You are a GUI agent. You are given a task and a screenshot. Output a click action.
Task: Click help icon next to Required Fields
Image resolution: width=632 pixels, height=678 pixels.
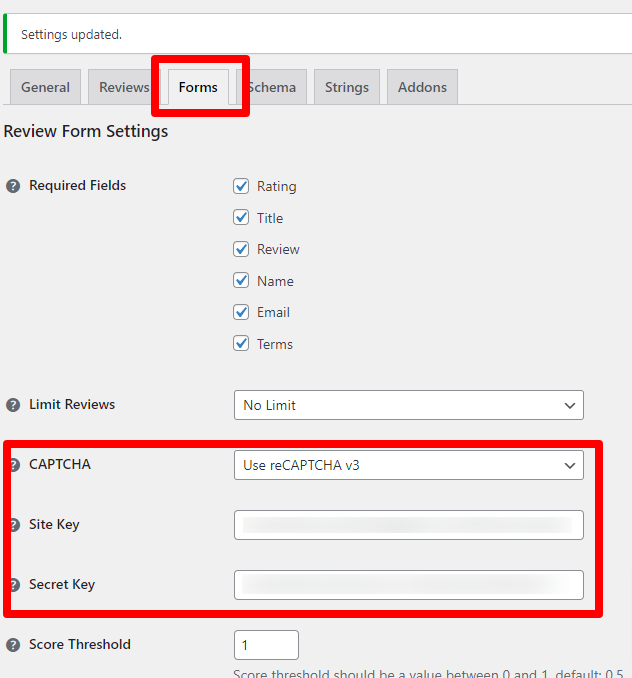coord(13,186)
